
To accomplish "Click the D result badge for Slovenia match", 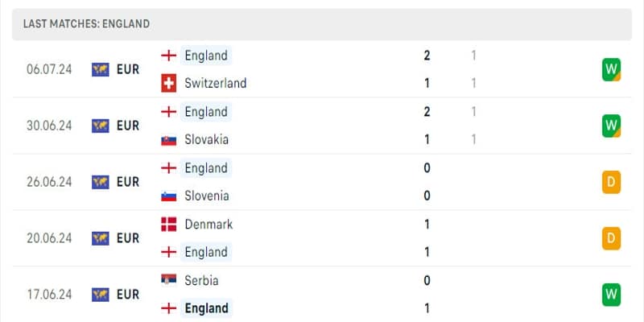I will [x=611, y=182].
